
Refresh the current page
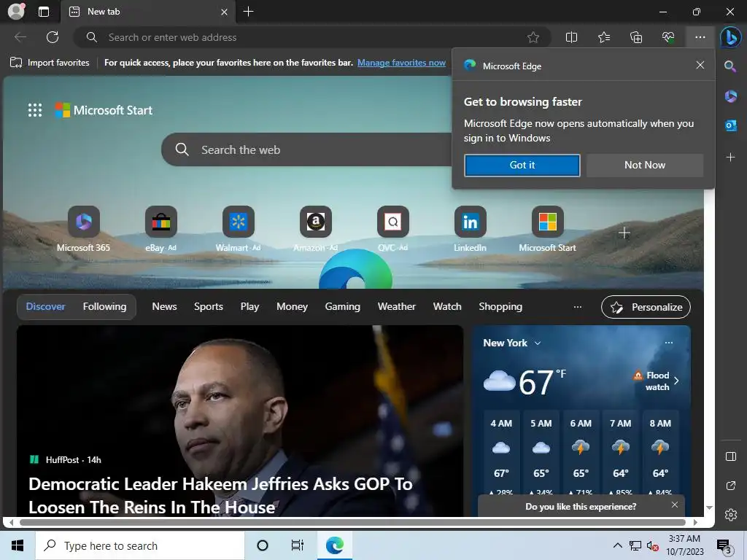point(53,37)
